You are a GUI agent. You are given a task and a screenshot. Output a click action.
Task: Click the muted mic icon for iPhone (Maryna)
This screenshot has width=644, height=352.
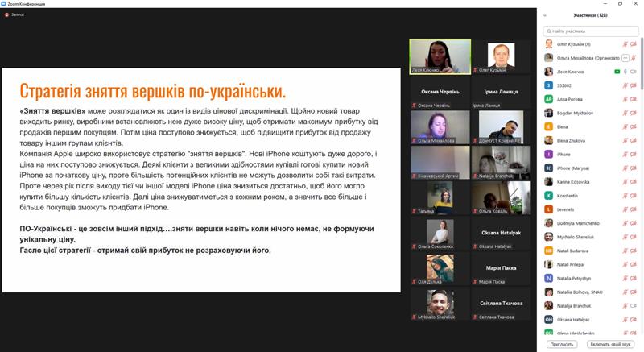coord(625,168)
